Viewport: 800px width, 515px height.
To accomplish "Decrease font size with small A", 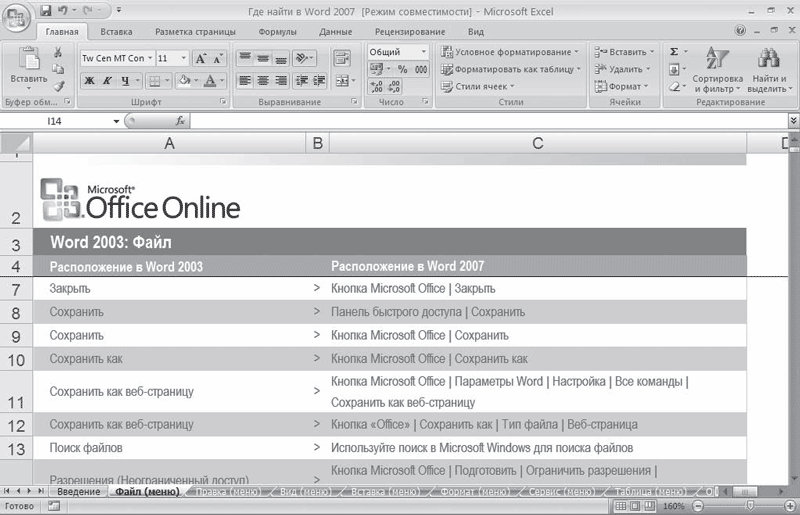I will tap(217, 58).
